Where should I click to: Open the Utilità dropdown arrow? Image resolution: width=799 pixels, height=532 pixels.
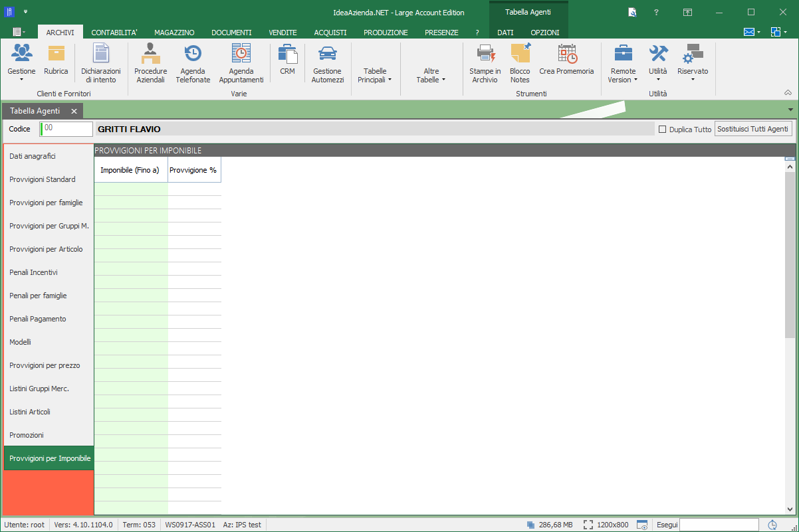(658, 80)
